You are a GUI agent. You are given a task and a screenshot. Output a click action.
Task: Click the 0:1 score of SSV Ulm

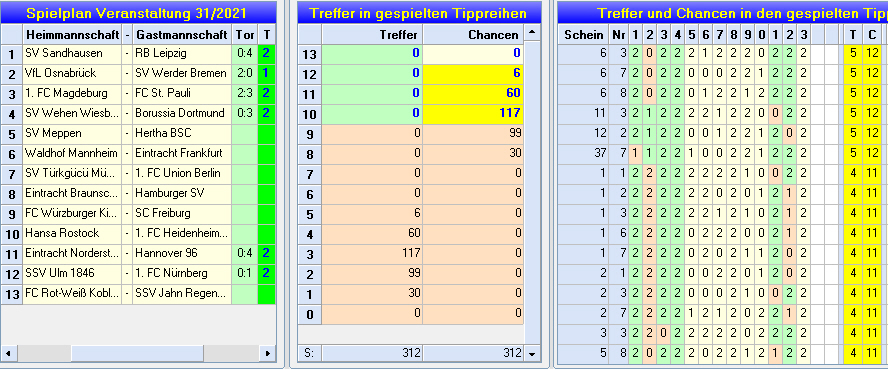tap(245, 273)
